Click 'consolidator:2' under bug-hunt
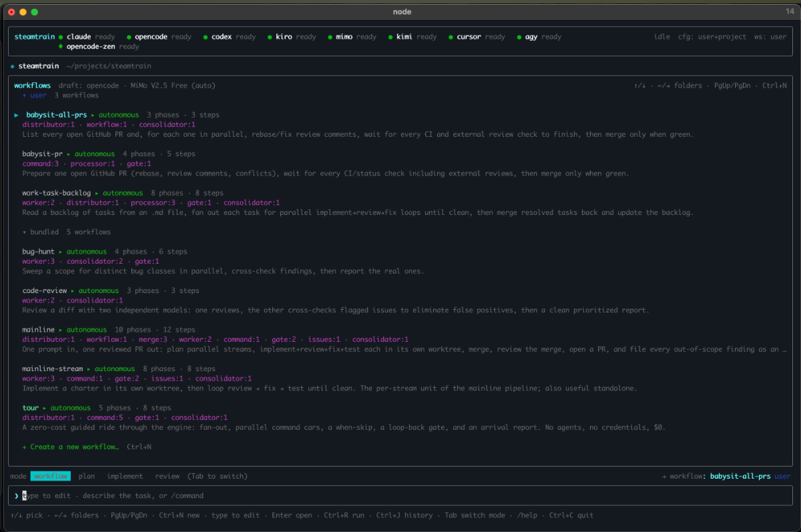 (95, 262)
